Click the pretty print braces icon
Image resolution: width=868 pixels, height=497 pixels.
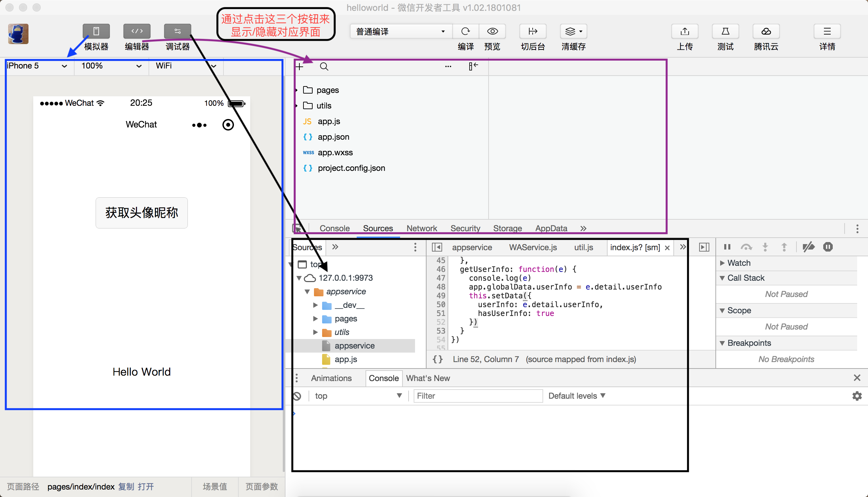(438, 359)
